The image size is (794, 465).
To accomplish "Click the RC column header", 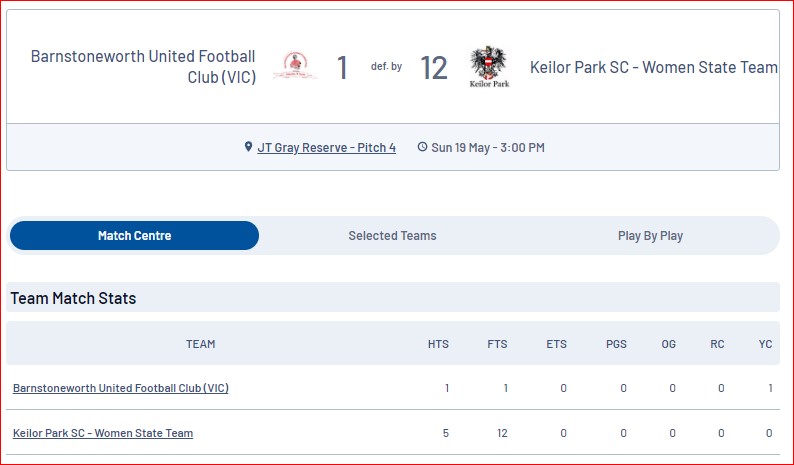I will pos(717,344).
